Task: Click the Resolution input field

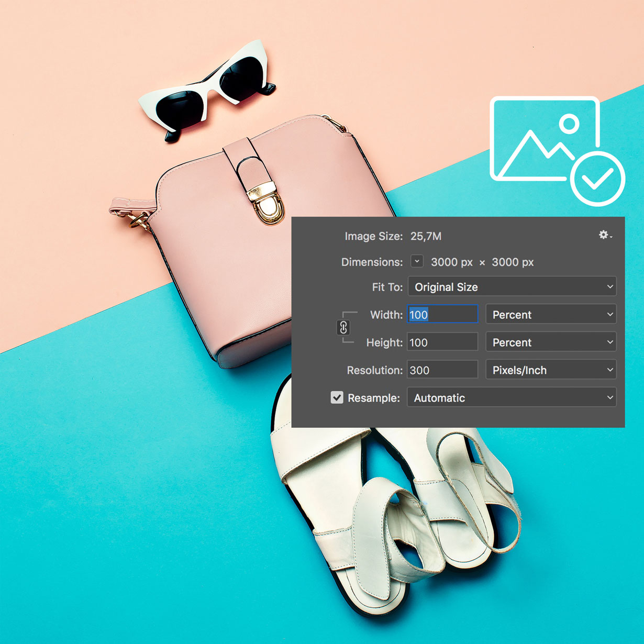Action: [x=442, y=370]
